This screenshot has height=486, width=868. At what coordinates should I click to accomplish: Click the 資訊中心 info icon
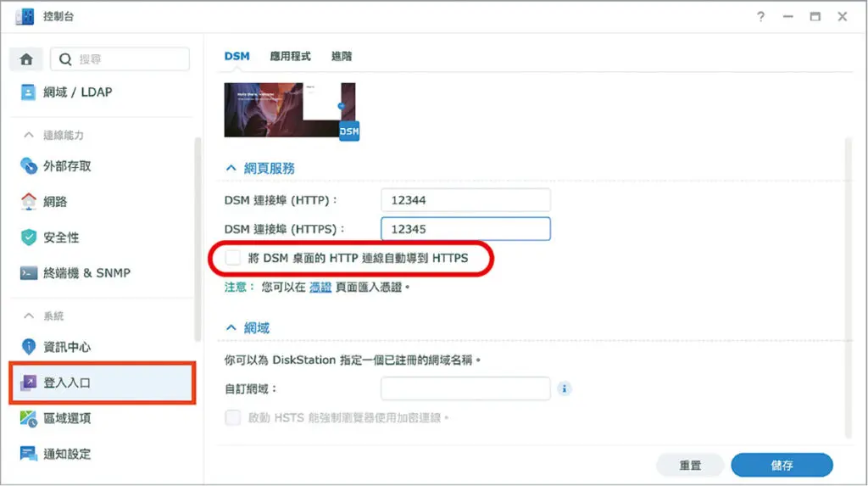pos(28,346)
